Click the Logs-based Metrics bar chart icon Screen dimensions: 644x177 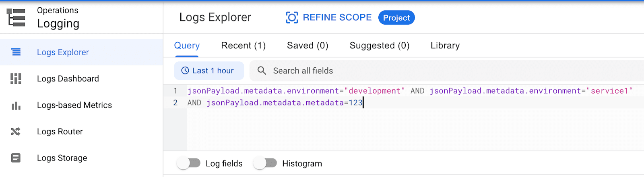(x=16, y=105)
